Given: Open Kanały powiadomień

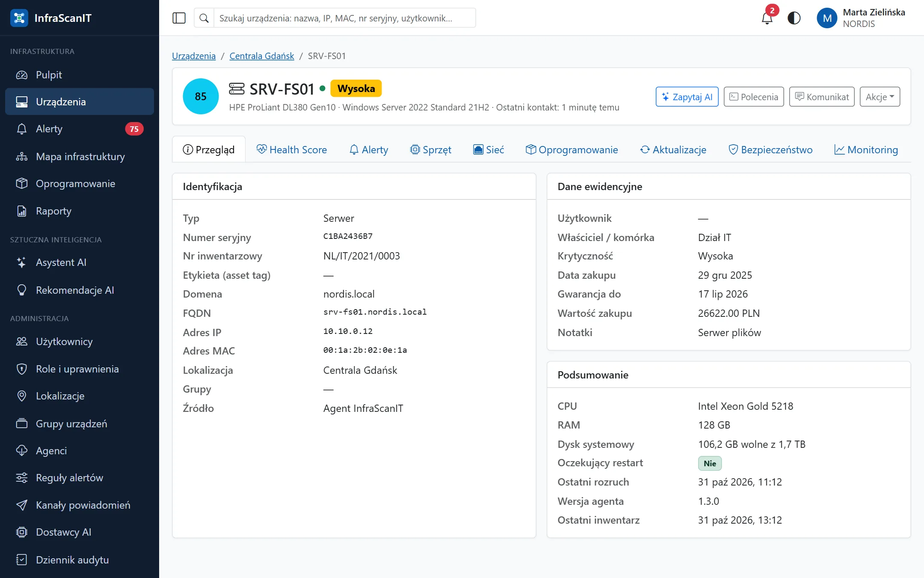Looking at the screenshot, I should (x=80, y=505).
